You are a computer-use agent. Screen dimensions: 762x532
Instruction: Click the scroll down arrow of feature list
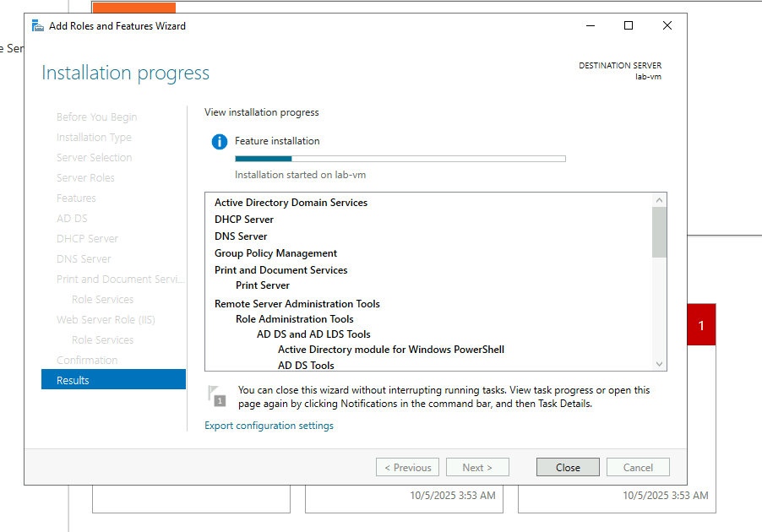(x=659, y=364)
